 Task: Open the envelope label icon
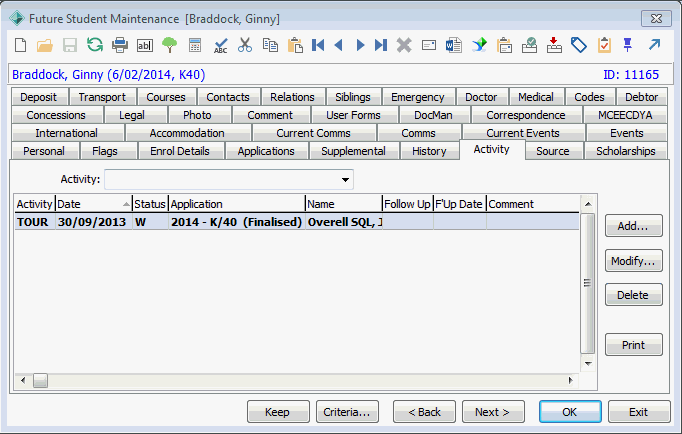429,45
